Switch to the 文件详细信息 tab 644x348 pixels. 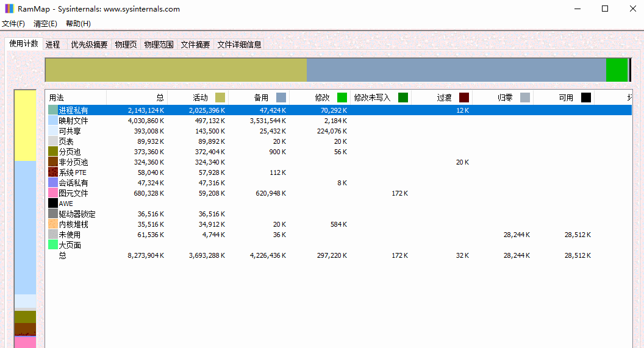pos(239,44)
